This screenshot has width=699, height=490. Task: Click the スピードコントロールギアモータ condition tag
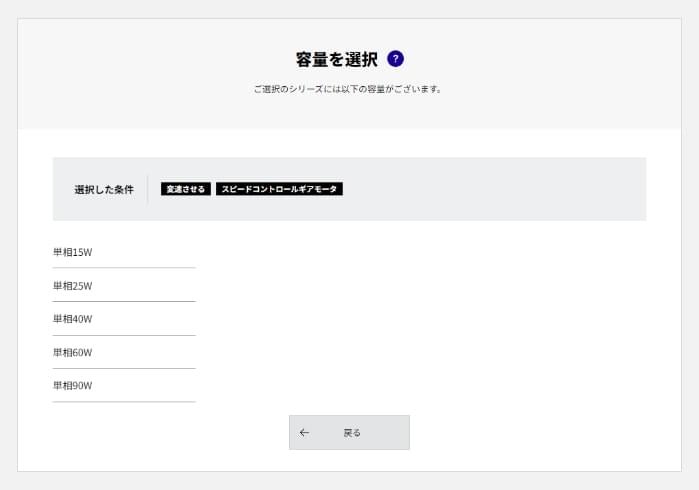[x=279, y=189]
